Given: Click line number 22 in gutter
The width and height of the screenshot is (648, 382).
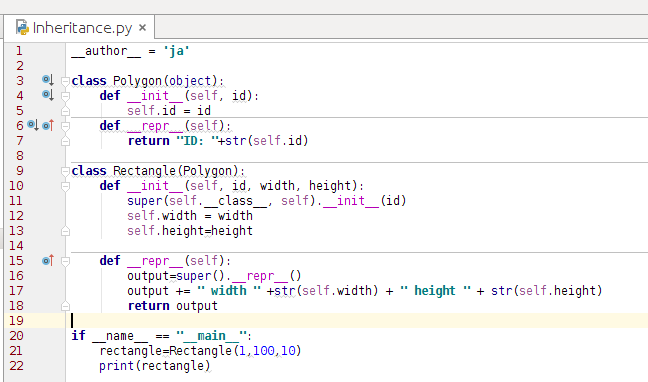Looking at the screenshot, I should (x=16, y=366).
